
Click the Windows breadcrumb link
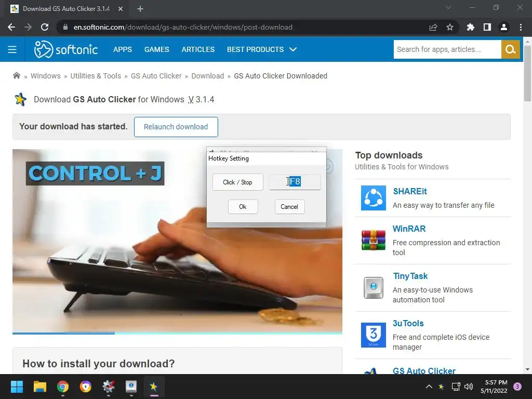click(46, 76)
